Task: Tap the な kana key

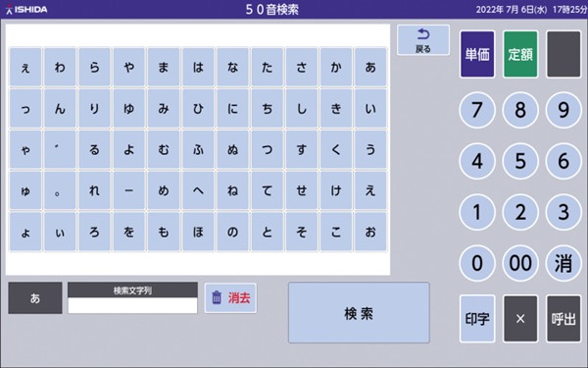Action: [x=232, y=67]
